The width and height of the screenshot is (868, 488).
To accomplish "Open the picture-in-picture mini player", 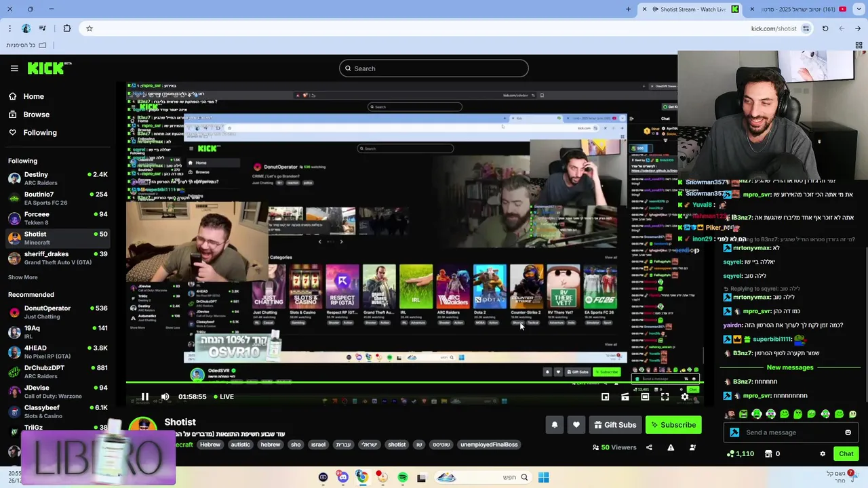I will point(605,397).
